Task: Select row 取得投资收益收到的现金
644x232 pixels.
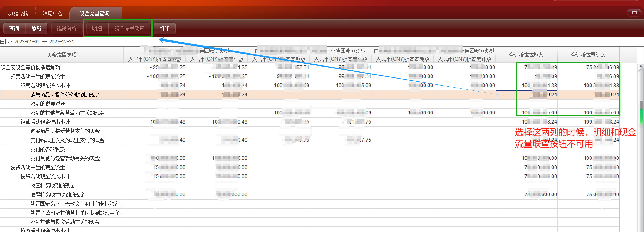Action: (310, 195)
